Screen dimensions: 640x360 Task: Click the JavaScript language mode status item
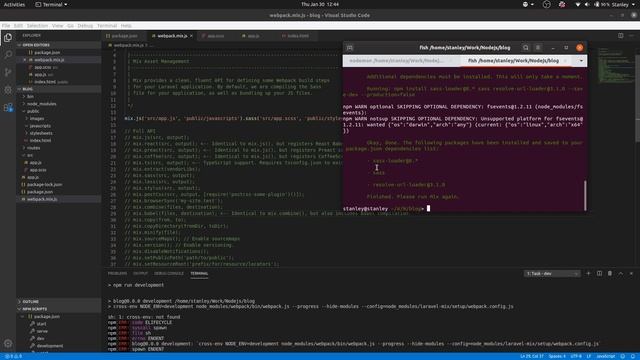tap(606, 356)
